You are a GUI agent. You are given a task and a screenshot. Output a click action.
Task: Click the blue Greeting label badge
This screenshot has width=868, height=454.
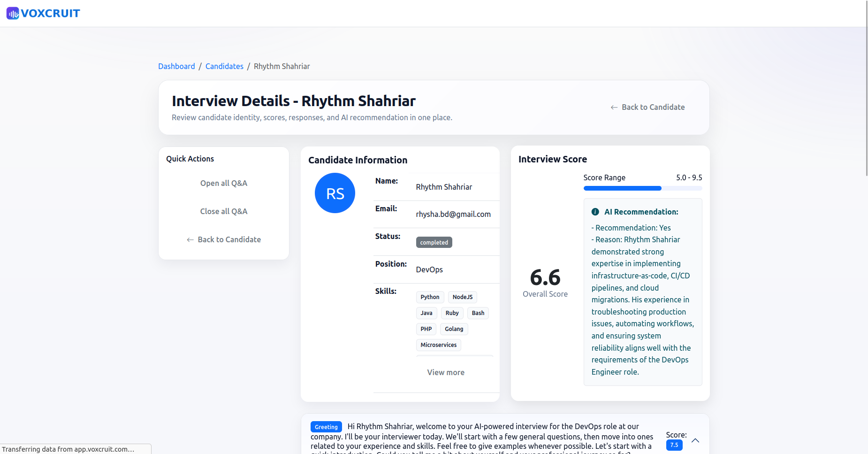326,427
